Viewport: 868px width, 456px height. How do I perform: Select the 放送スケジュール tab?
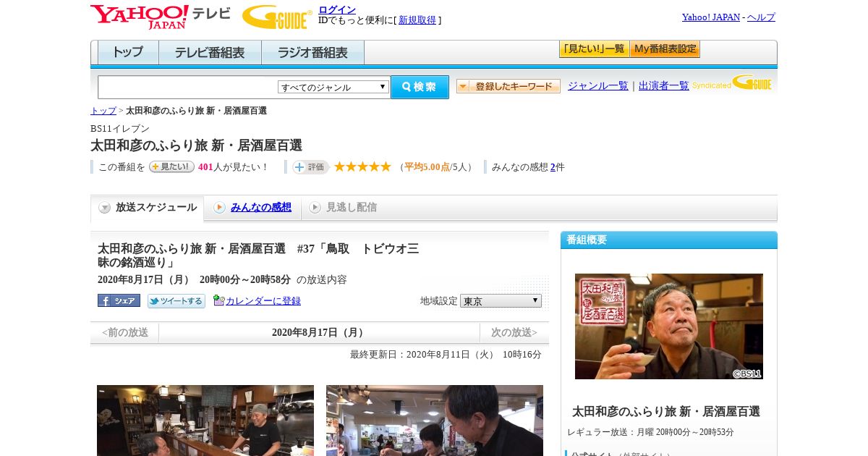tap(148, 208)
